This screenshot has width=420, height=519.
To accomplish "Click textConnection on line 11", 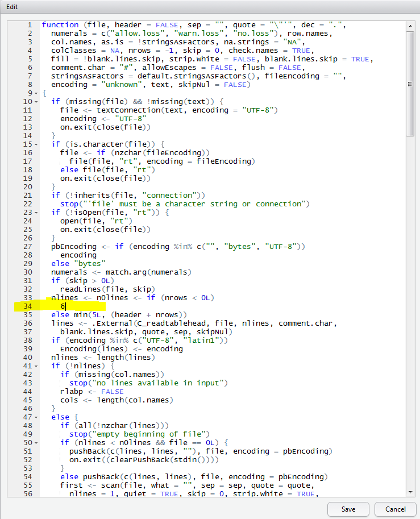I will [x=128, y=110].
